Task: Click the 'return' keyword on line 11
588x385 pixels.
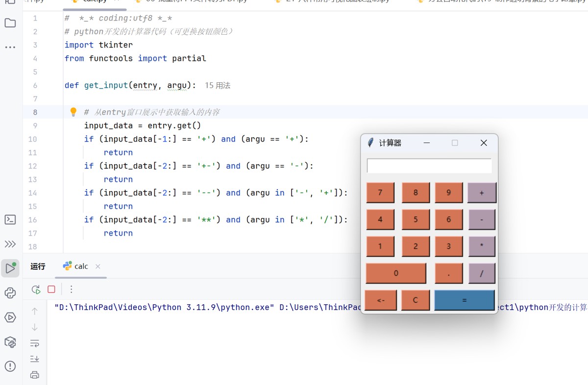Action: 118,152
